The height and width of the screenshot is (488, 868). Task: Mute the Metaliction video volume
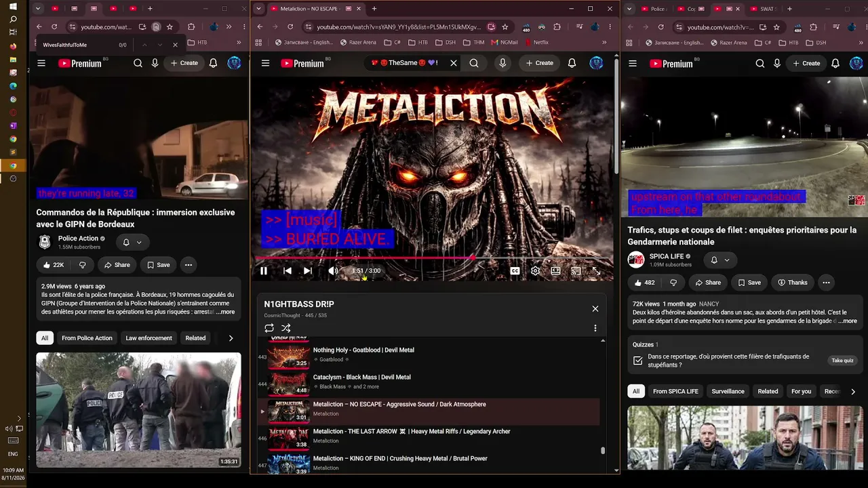point(333,270)
